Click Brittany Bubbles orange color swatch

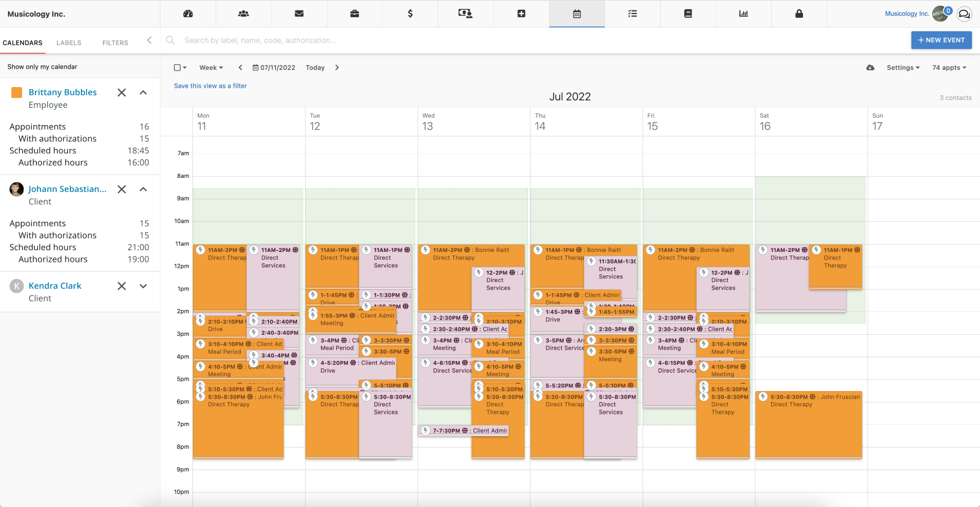click(17, 93)
